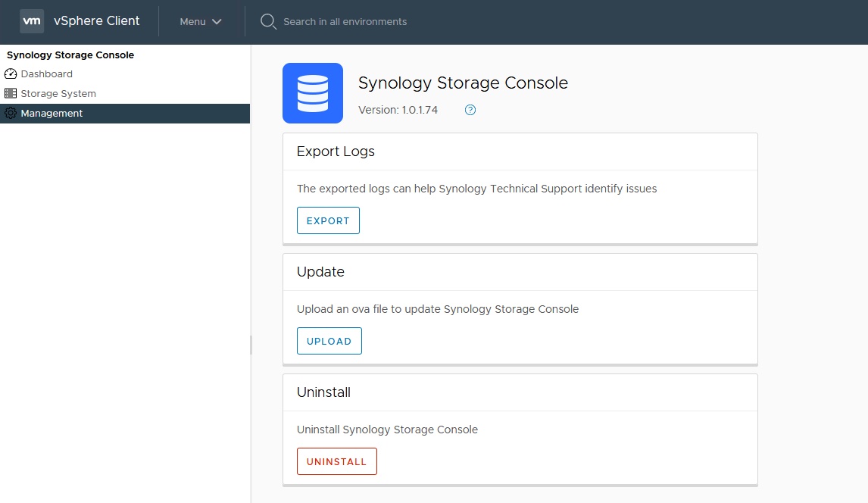Go to the Storage System label
Viewport: 868px width, 503px height.
tap(58, 94)
